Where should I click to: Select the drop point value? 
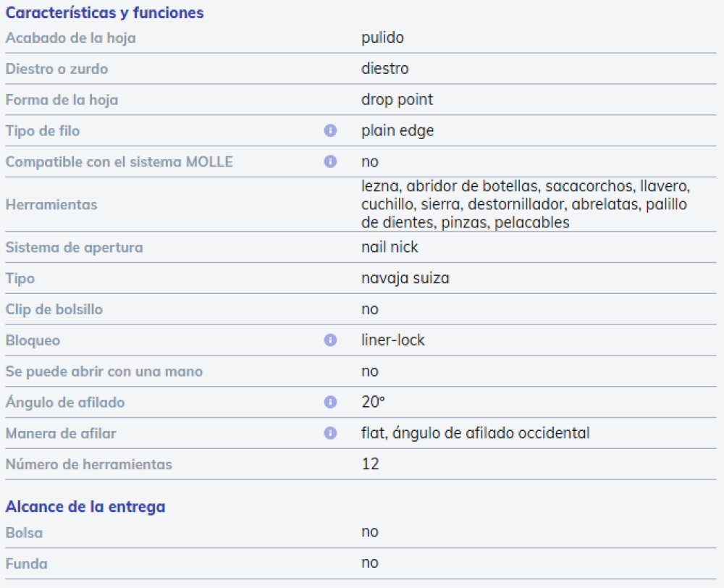click(x=397, y=99)
